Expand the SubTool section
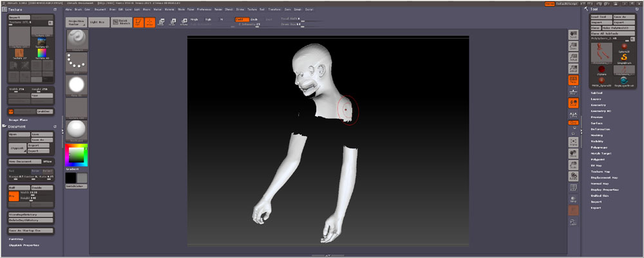 point(597,93)
